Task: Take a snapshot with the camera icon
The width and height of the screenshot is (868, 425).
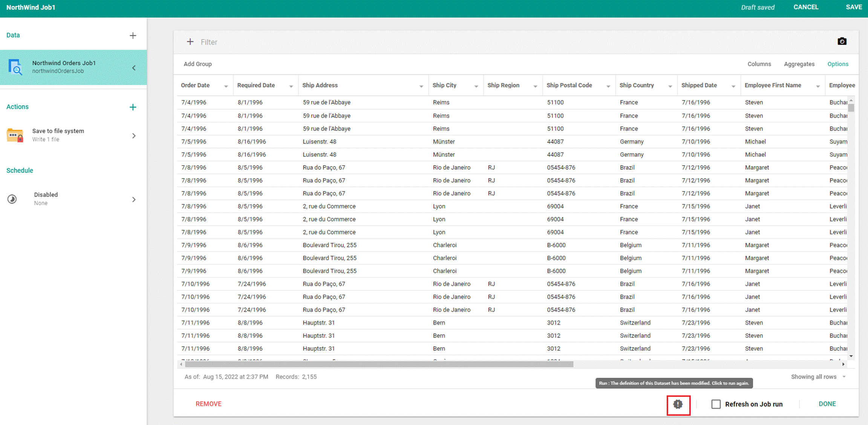Action: [842, 41]
